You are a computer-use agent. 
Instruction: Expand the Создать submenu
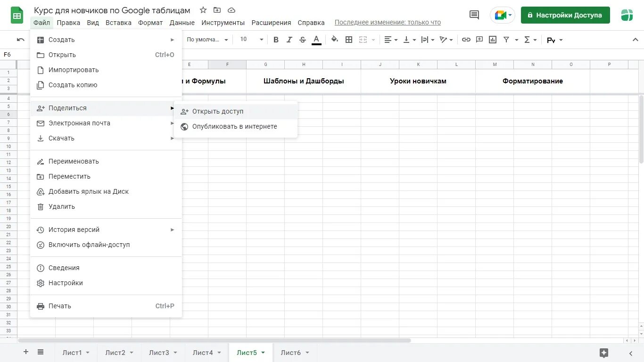click(x=106, y=40)
